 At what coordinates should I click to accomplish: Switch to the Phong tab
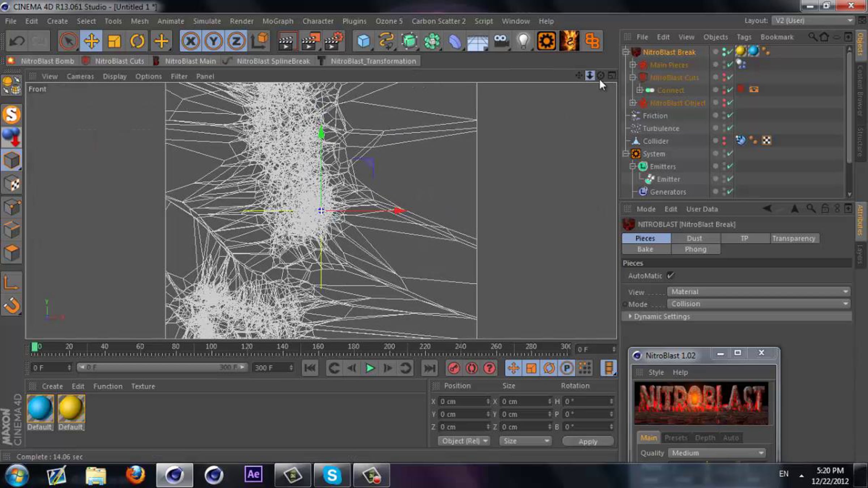click(x=695, y=249)
